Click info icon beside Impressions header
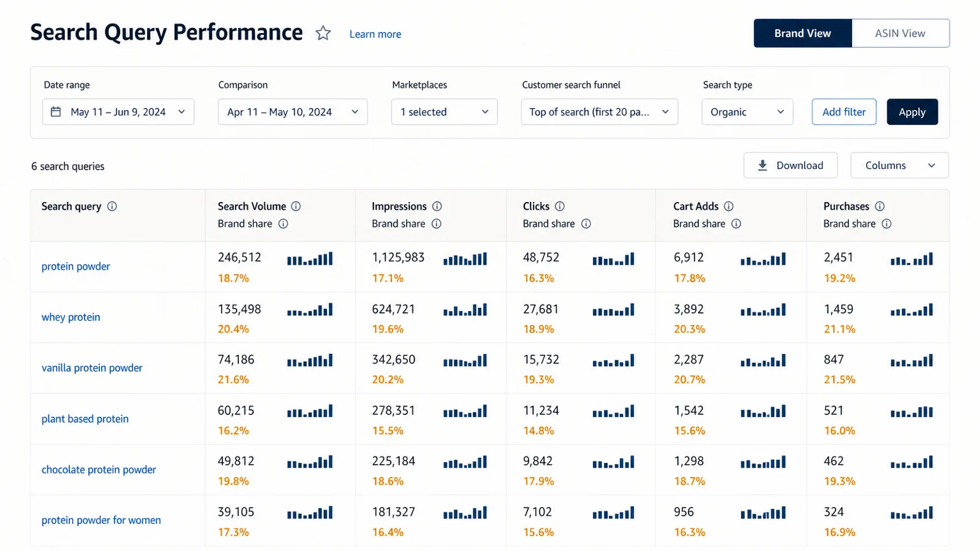Screen dimensions: 980x551 click(x=437, y=206)
